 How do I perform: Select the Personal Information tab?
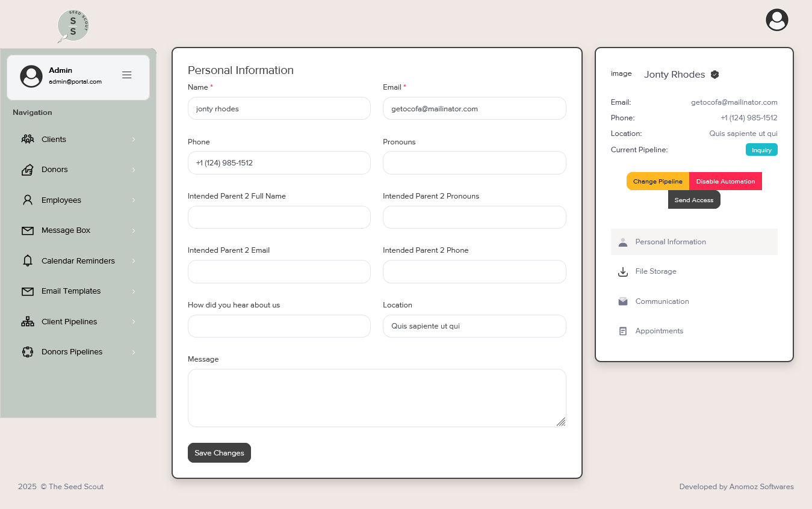point(670,242)
